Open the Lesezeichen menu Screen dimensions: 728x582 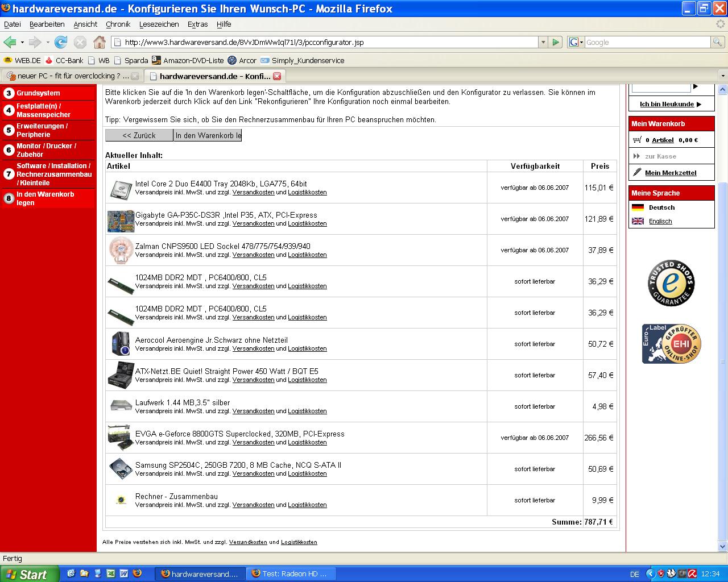click(x=159, y=24)
